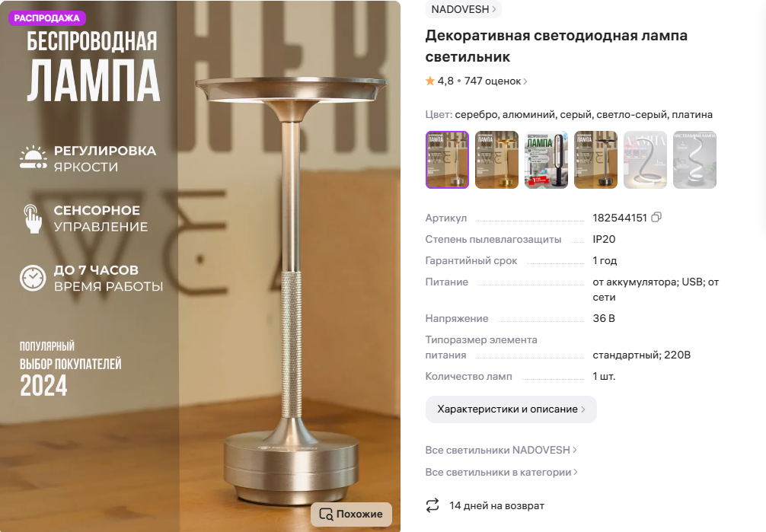Click the orange rating star icon
The width and height of the screenshot is (766, 532).
[x=430, y=81]
